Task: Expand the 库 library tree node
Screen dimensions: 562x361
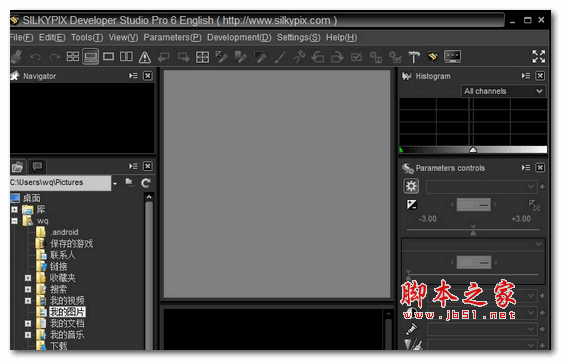Action: [14, 209]
